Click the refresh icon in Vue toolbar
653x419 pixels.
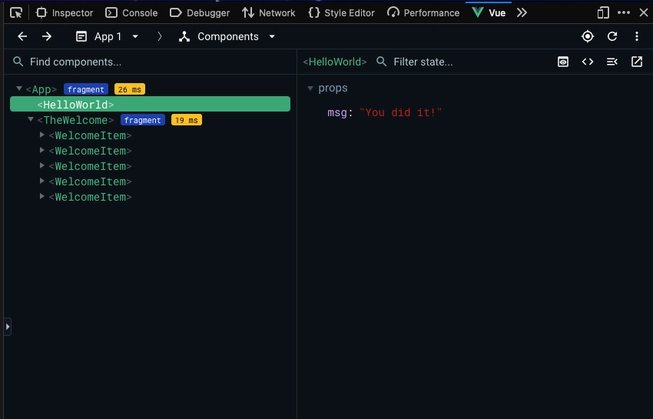pyautogui.click(x=612, y=36)
